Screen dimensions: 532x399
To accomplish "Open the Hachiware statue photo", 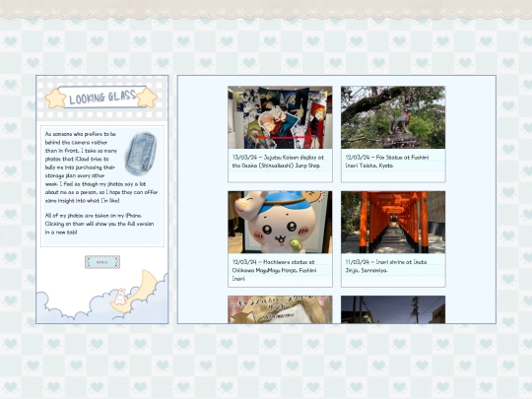I will click(x=280, y=223).
